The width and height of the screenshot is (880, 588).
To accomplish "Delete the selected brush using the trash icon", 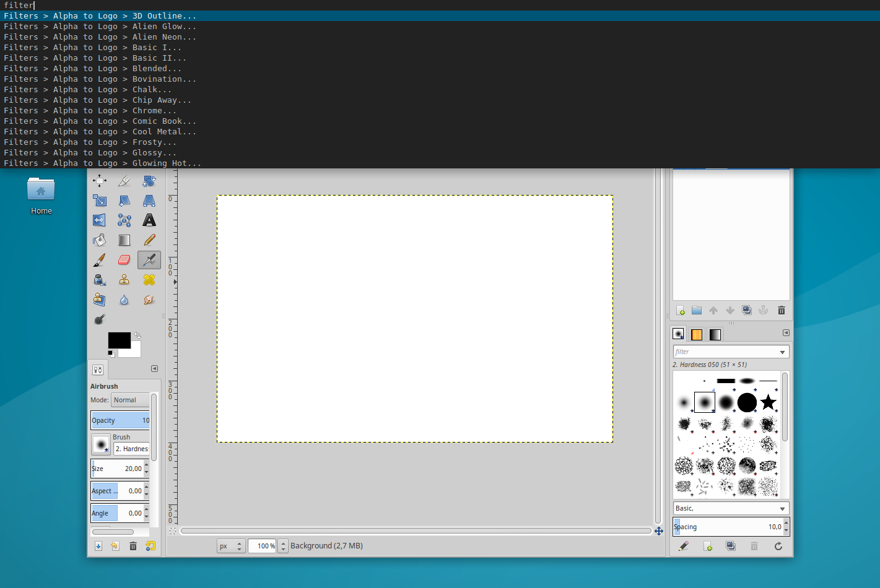I will pos(754,546).
